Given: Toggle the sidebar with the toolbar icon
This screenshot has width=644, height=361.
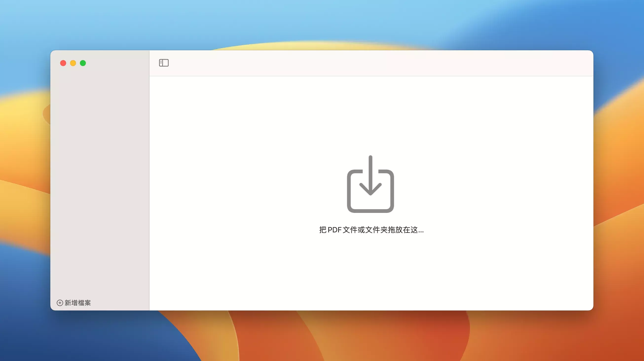Looking at the screenshot, I should 164,63.
